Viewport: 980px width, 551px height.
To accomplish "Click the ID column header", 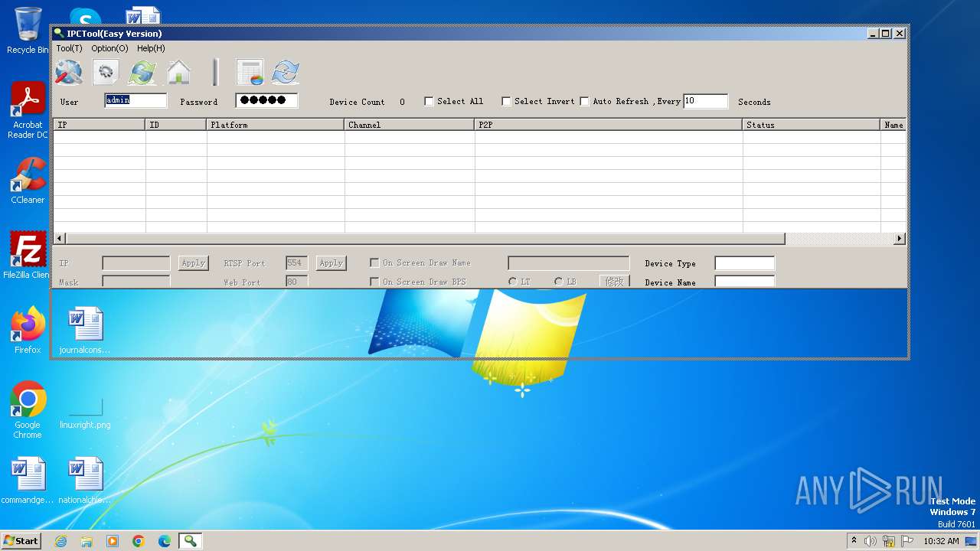I will coord(176,125).
